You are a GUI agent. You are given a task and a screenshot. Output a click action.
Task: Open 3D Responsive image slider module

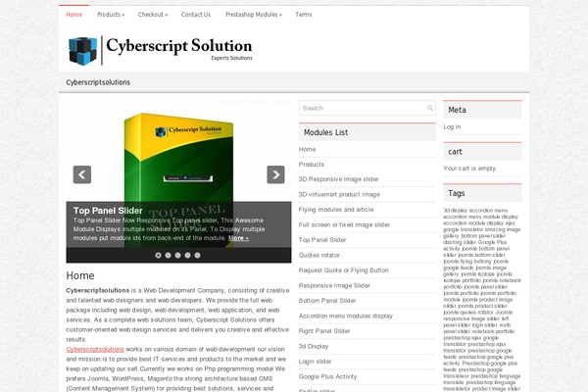click(x=339, y=179)
